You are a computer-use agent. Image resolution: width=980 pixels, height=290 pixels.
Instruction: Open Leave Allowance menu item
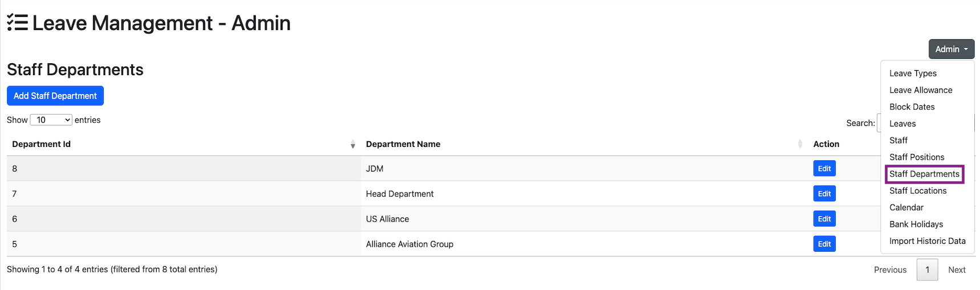click(x=921, y=90)
